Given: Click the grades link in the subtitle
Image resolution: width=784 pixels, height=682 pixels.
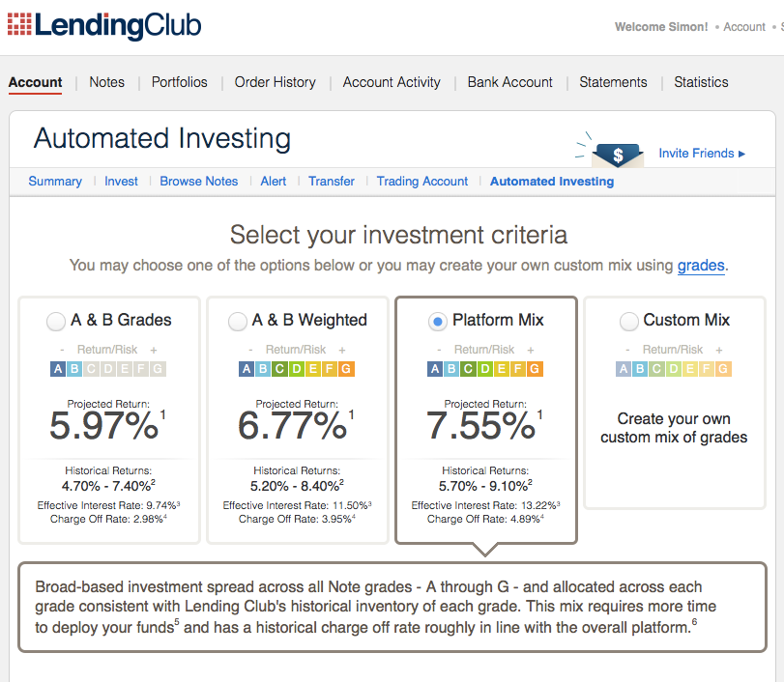Looking at the screenshot, I should [x=701, y=265].
